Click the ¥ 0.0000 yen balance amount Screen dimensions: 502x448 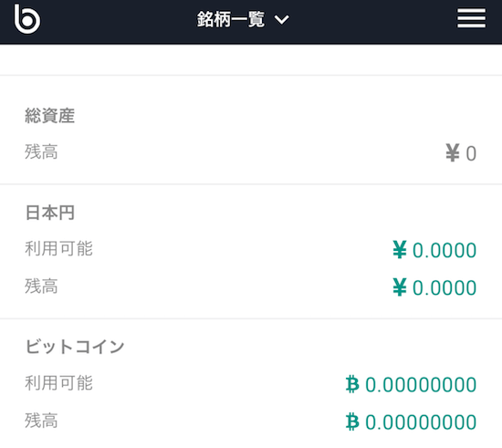coord(434,287)
